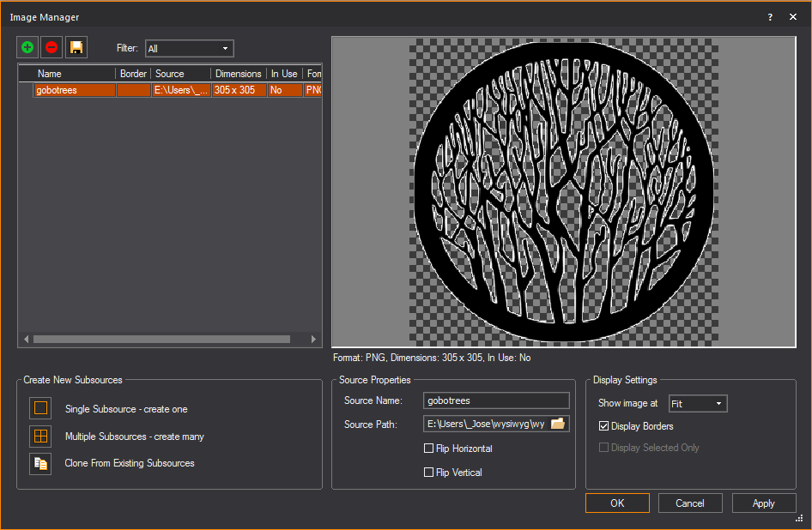Disable Display Borders

604,425
